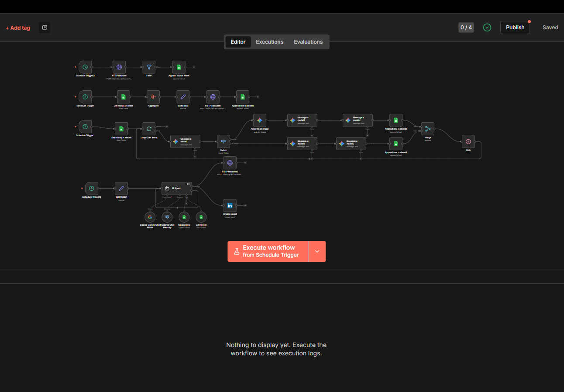Click the Filter node funnel icon

click(x=149, y=67)
